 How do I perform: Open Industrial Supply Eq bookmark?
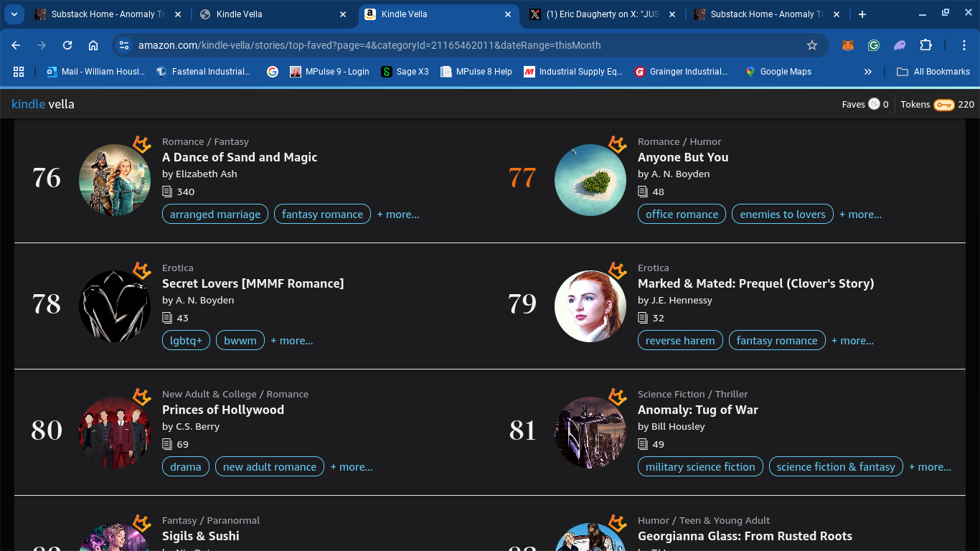coord(573,72)
